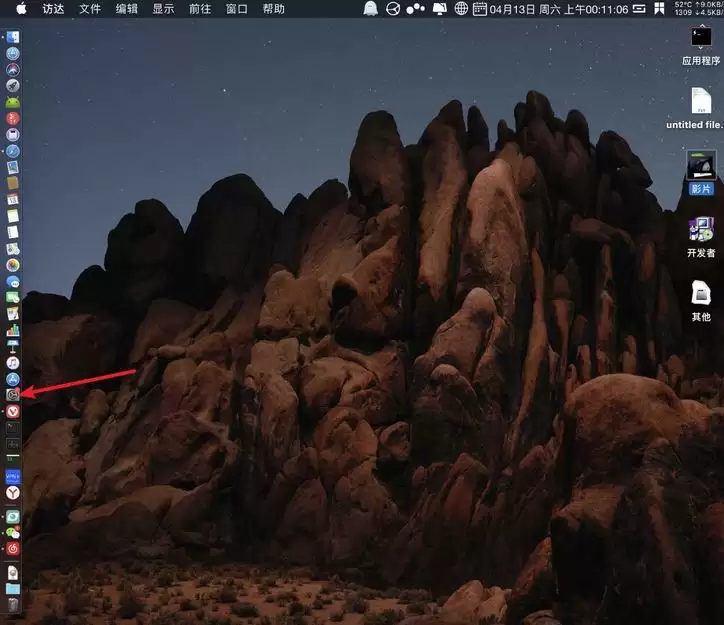The width and height of the screenshot is (724, 625).
Task: Open the App Store from the Dock
Action: (x=12, y=379)
